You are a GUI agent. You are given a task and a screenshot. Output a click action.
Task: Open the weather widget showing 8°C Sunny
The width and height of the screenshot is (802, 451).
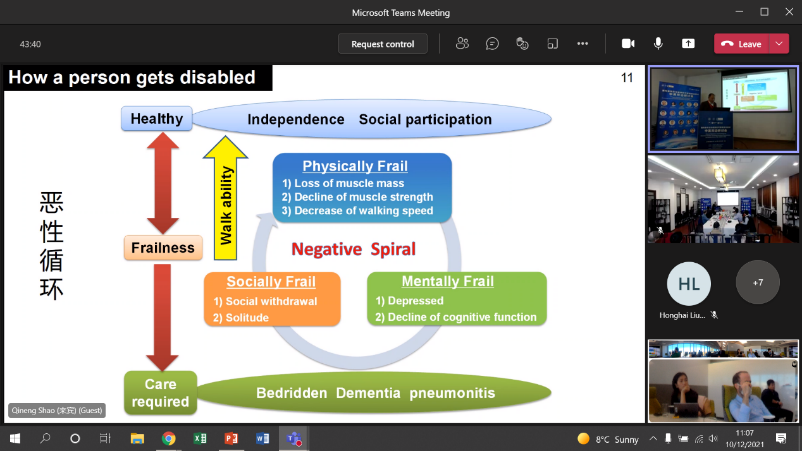(x=608, y=439)
